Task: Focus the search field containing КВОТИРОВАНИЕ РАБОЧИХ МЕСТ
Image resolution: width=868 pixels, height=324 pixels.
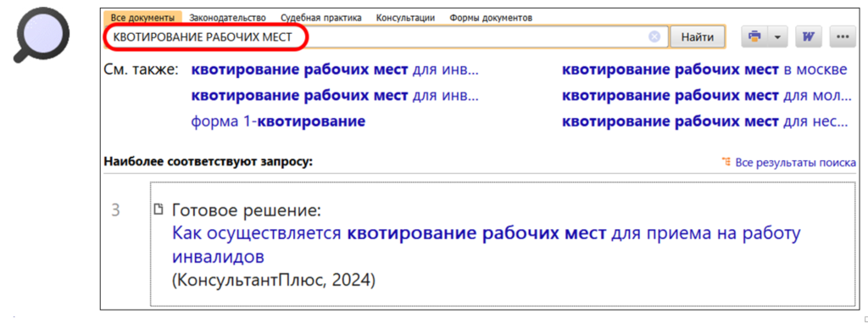Action: (x=386, y=37)
